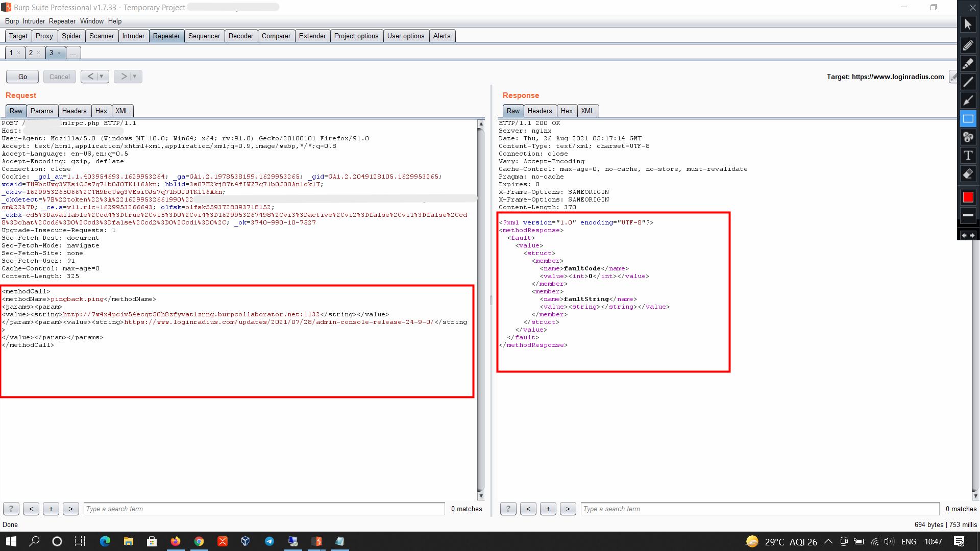The width and height of the screenshot is (980, 551).
Task: Go to next request in history
Action: coord(123,77)
